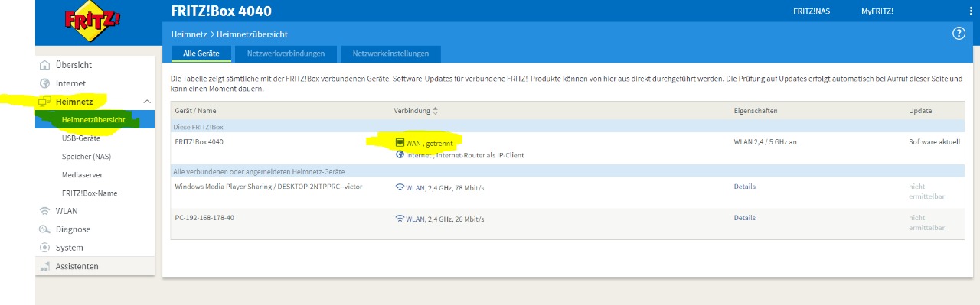Open MyFRITZ! from the header

[x=877, y=11]
